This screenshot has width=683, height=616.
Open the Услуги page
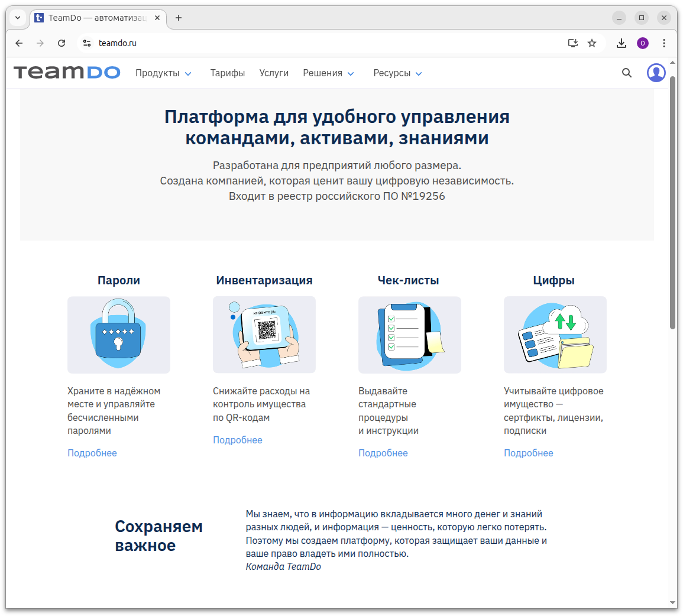(x=274, y=73)
